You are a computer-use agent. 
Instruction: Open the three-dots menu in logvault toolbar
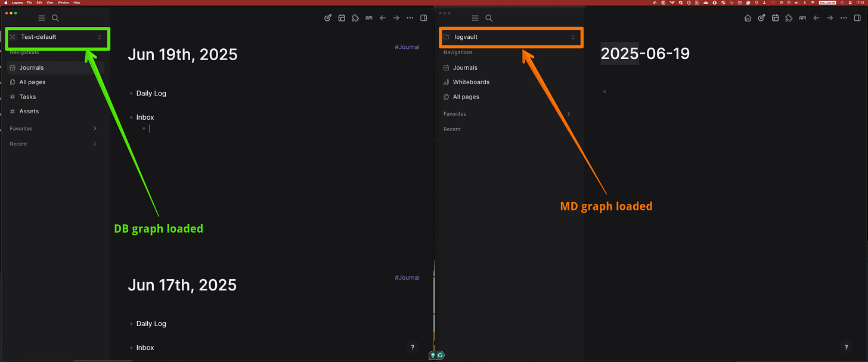[844, 18]
